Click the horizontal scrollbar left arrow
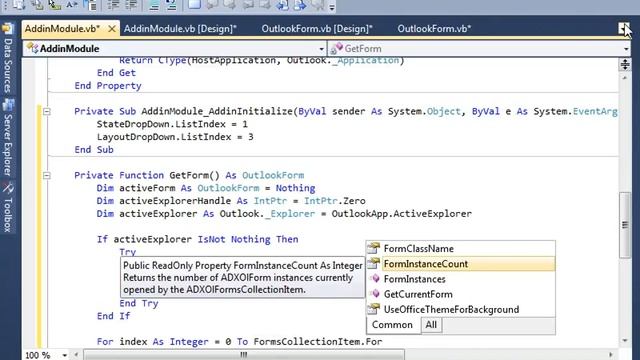640x360 pixels. 76,355
